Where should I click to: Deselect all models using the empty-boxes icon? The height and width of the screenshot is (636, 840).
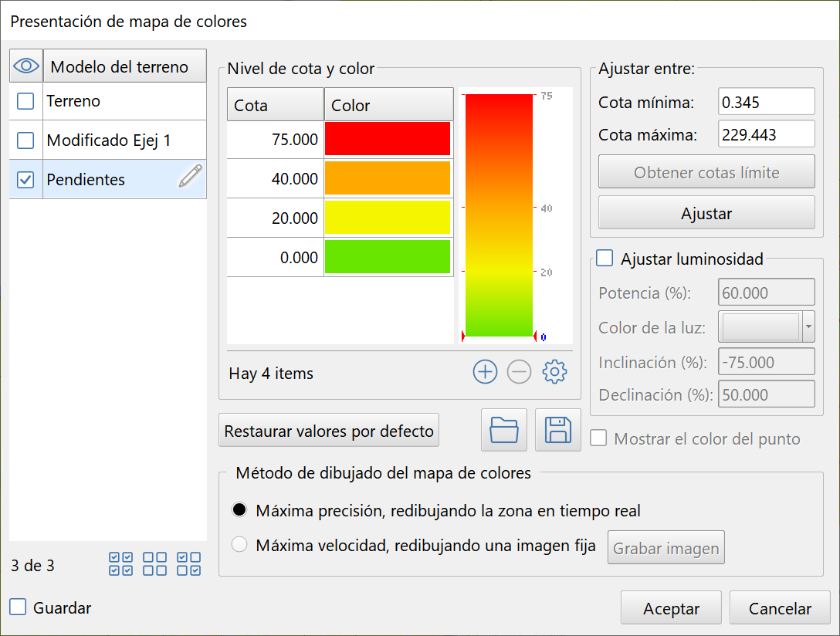pyautogui.click(x=154, y=563)
